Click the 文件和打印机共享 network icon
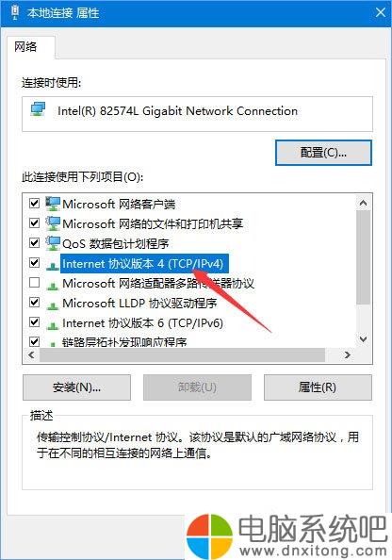Viewport: 392px width, 560px height. pyautogui.click(x=53, y=223)
